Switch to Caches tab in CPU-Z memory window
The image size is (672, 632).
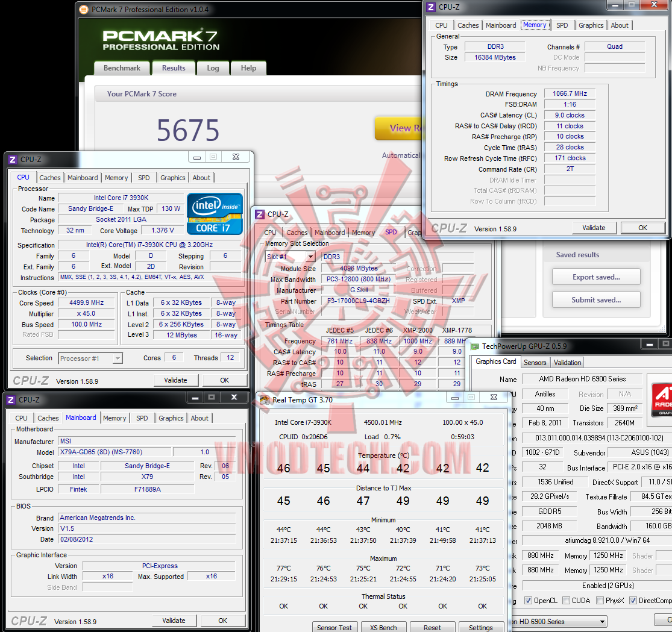468,25
